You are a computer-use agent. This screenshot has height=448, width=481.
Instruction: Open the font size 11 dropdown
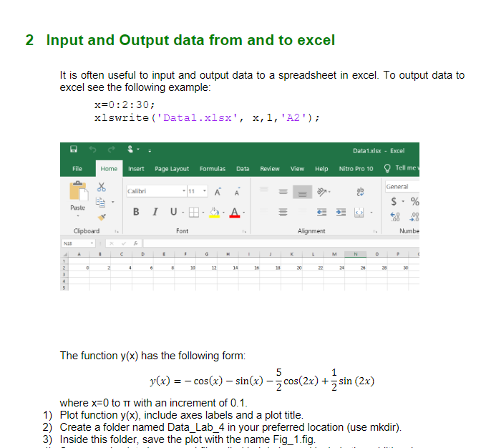pos(205,191)
